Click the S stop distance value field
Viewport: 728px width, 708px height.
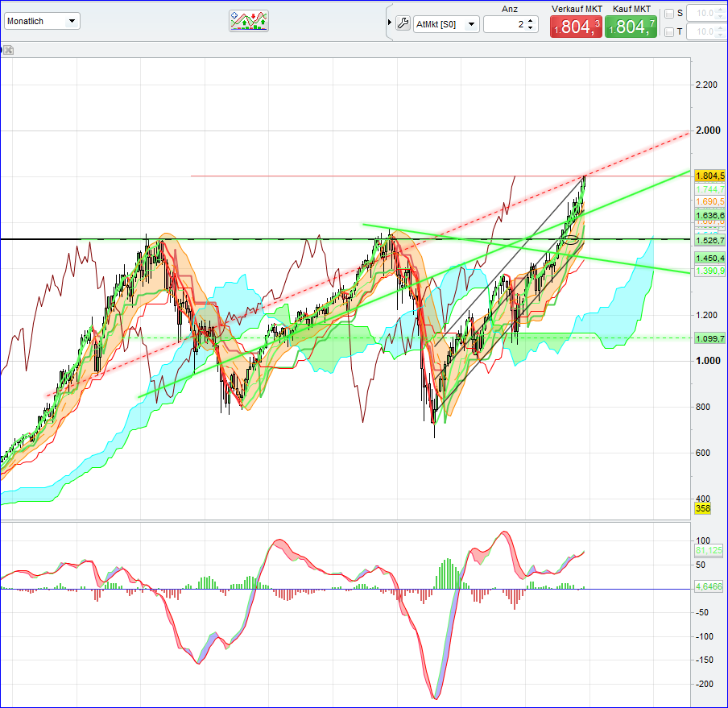[704, 14]
